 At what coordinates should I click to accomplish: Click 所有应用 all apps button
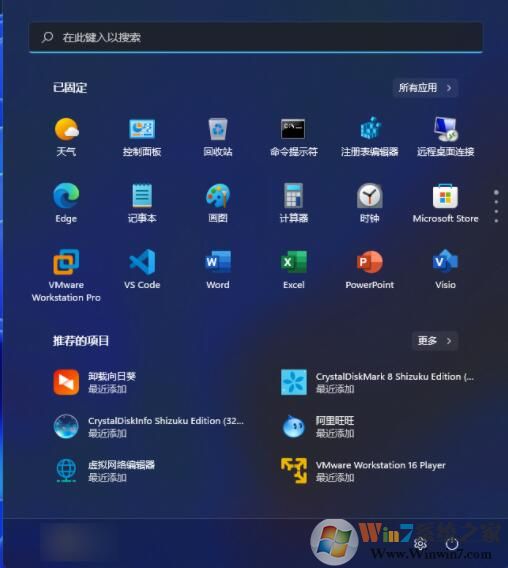point(425,88)
